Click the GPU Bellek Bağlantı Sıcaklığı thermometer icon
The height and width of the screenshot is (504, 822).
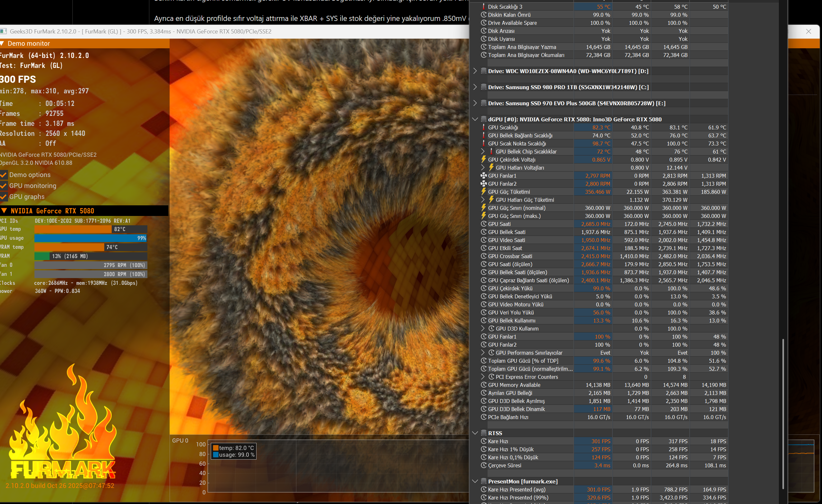(483, 135)
